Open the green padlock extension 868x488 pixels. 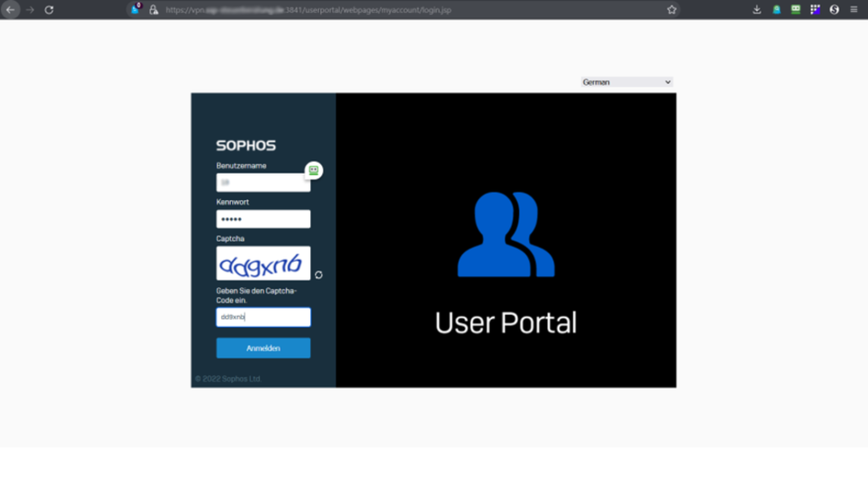(x=776, y=10)
